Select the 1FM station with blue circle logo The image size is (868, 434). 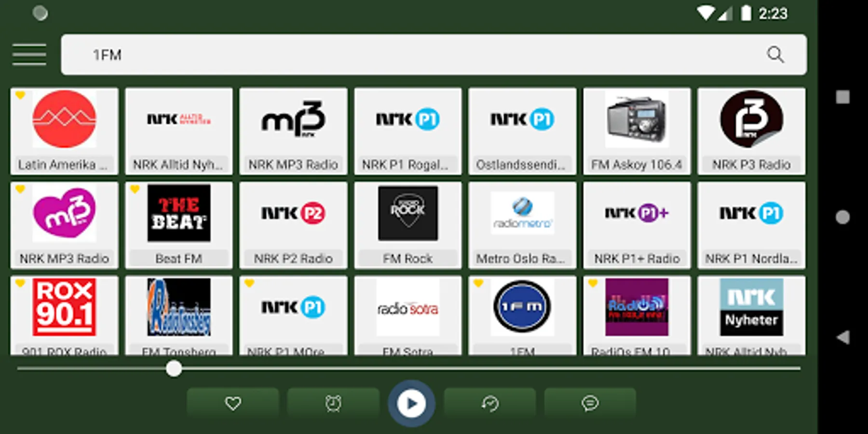tap(522, 315)
